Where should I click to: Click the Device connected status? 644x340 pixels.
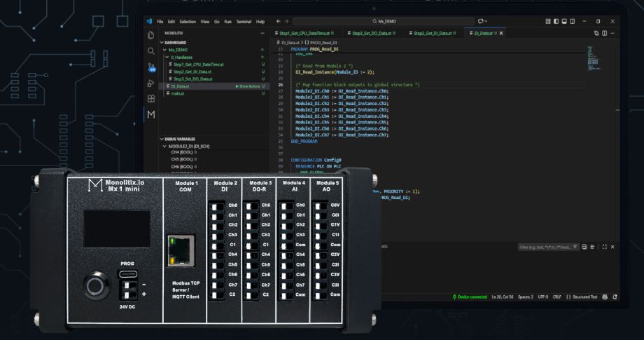coord(470,297)
